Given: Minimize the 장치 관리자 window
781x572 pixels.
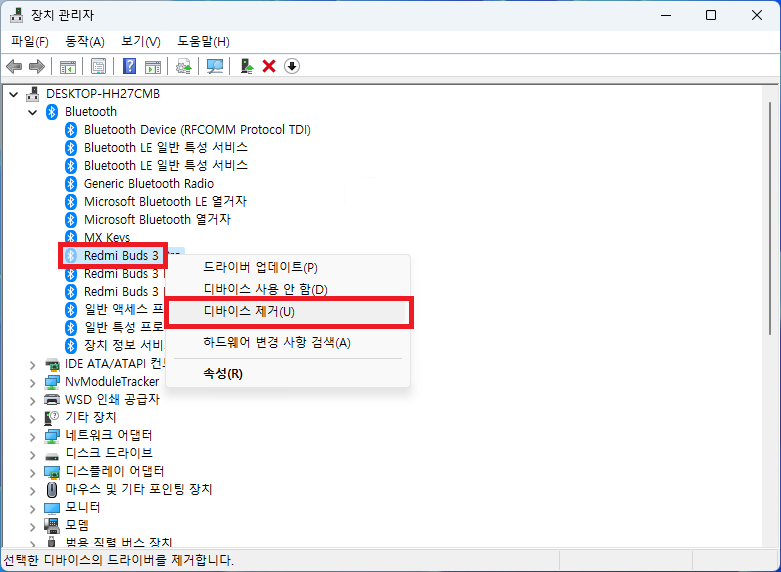Looking at the screenshot, I should pos(666,15).
